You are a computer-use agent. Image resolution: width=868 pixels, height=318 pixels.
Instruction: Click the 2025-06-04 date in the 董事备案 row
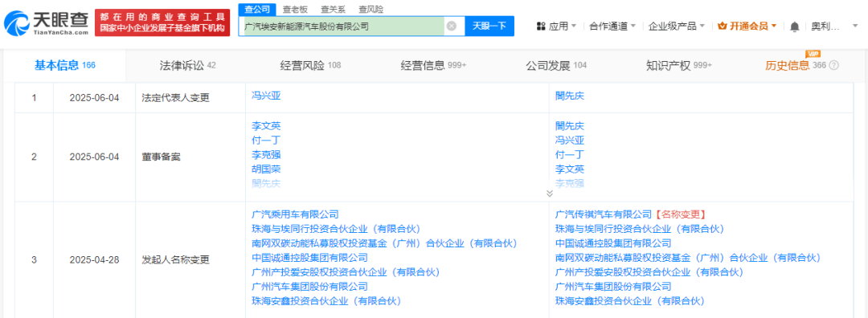click(95, 157)
